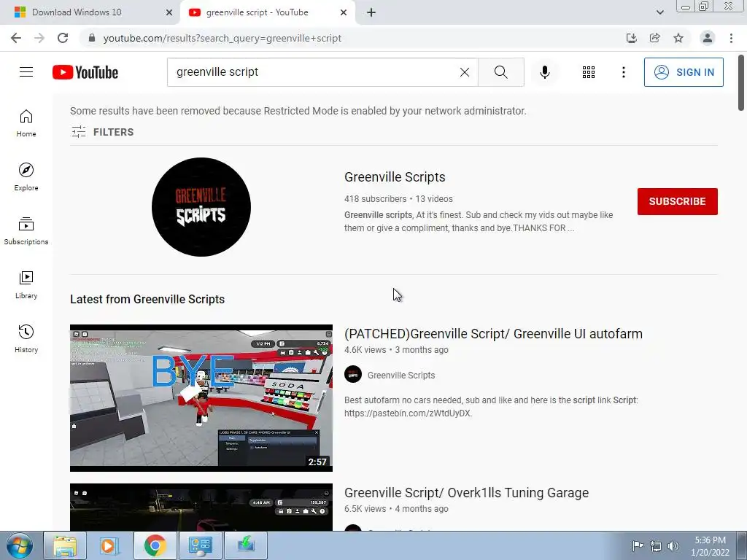The image size is (747, 560).
Task: Open YouTube settings three-dot menu
Action: click(x=623, y=72)
